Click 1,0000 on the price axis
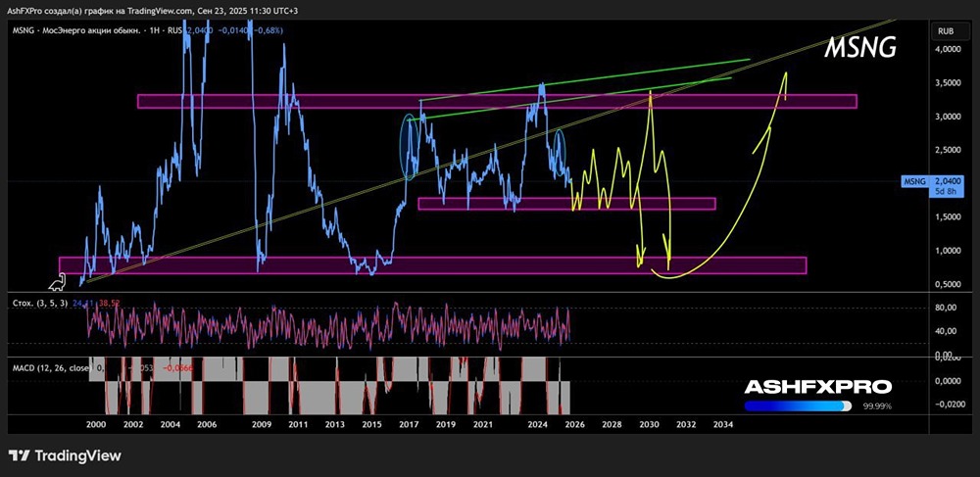This screenshot has height=477, width=980. [x=947, y=251]
